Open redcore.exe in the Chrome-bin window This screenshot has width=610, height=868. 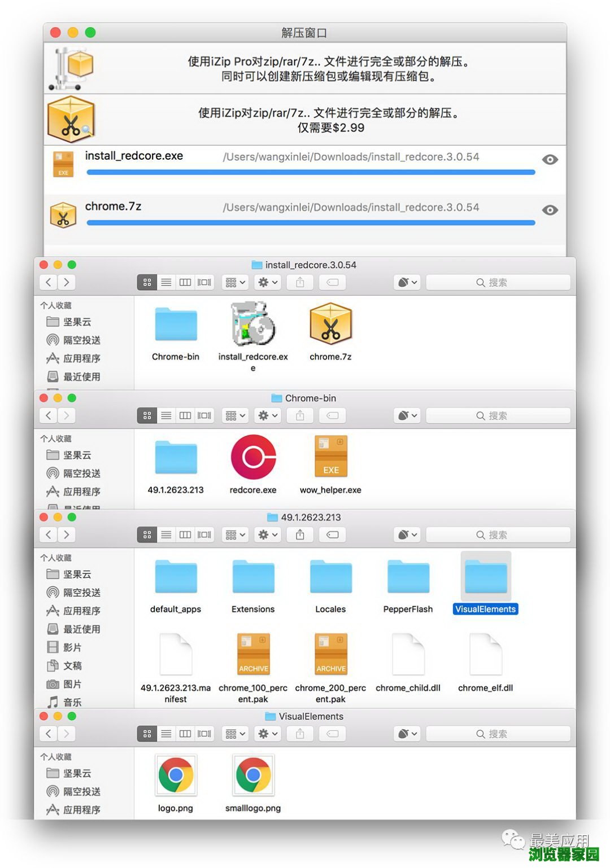tap(253, 458)
